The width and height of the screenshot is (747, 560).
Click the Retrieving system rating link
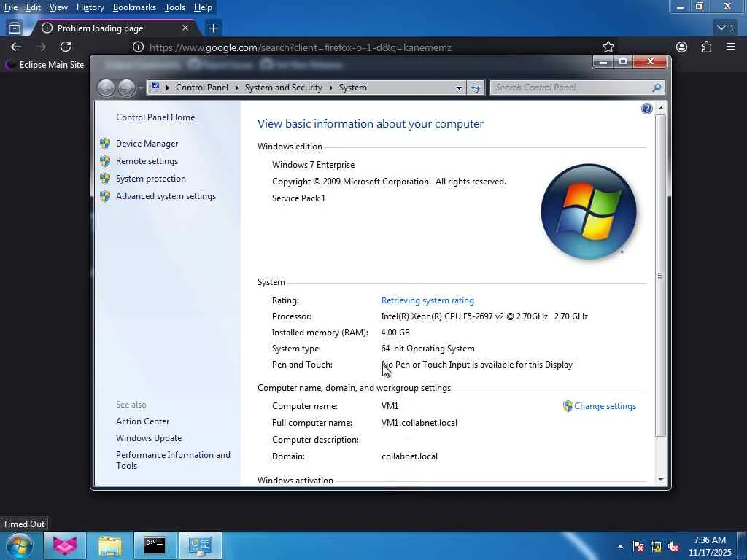427,300
